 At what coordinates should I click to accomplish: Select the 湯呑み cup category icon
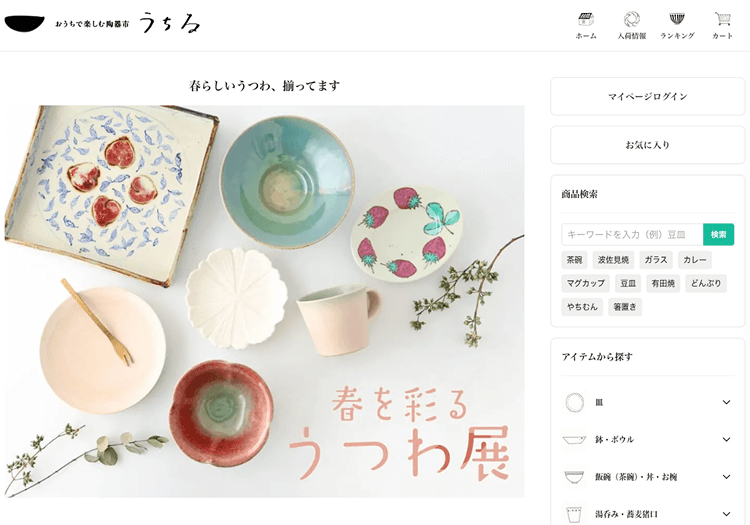[574, 514]
